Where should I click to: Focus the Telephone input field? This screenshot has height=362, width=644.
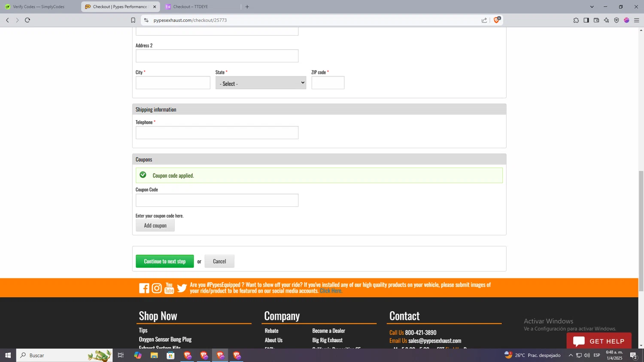tap(217, 133)
